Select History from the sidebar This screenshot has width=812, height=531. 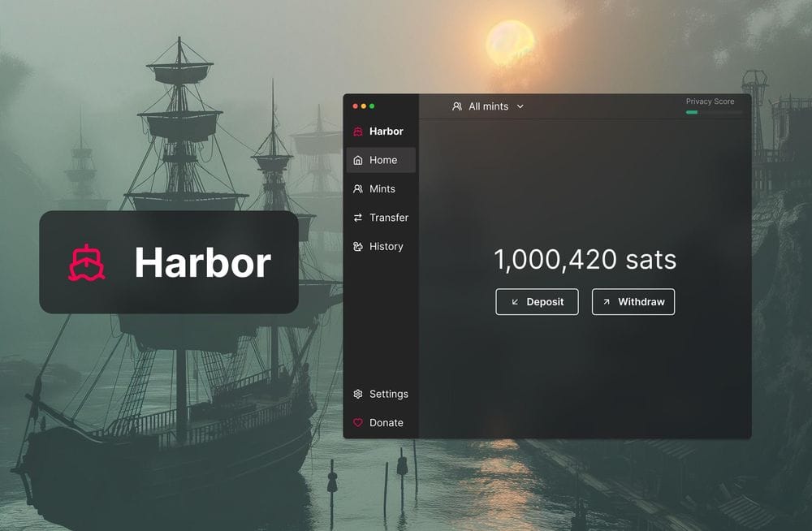pos(386,247)
